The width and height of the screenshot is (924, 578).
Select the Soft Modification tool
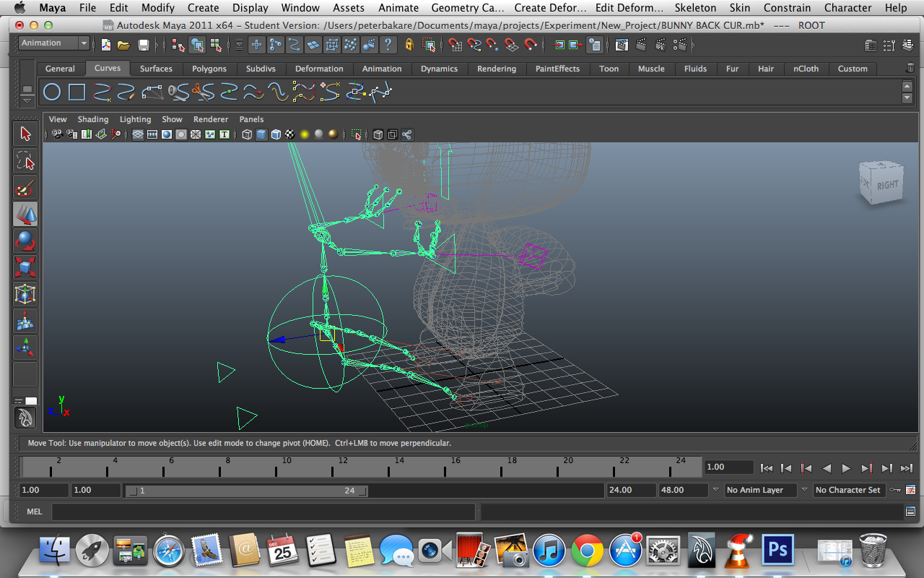point(25,322)
